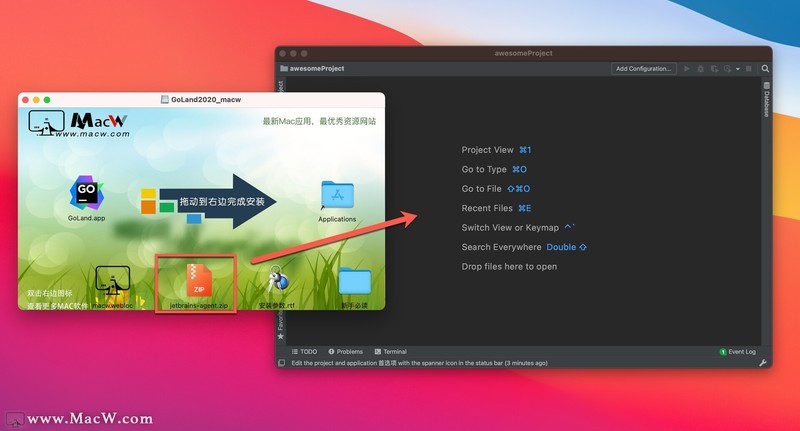Click status bar message about spanner icon

[x=419, y=363]
